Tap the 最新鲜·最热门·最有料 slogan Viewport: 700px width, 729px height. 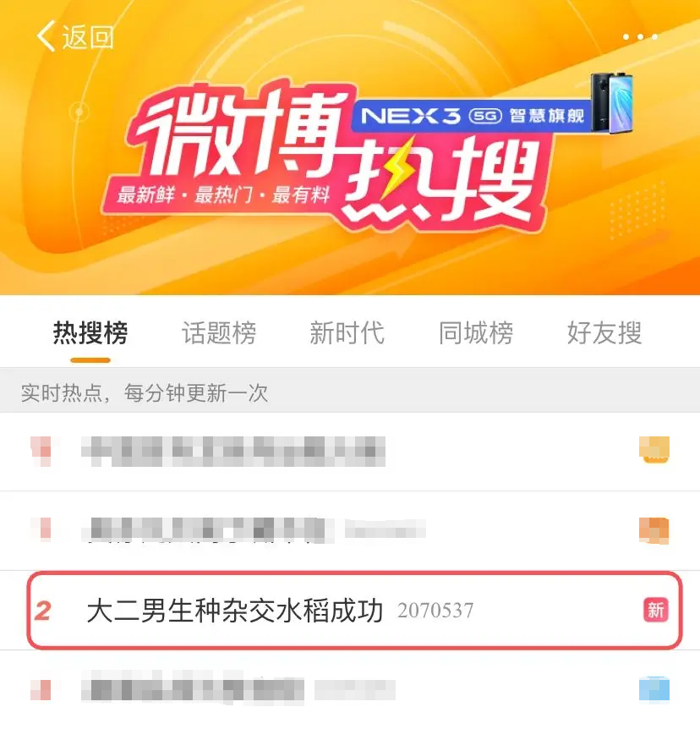(x=223, y=195)
